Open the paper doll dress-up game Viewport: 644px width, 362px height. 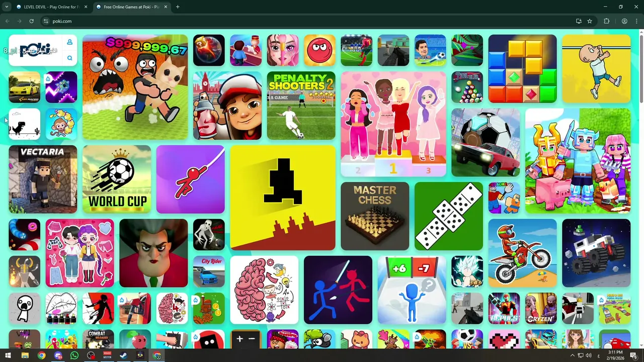coord(79,253)
